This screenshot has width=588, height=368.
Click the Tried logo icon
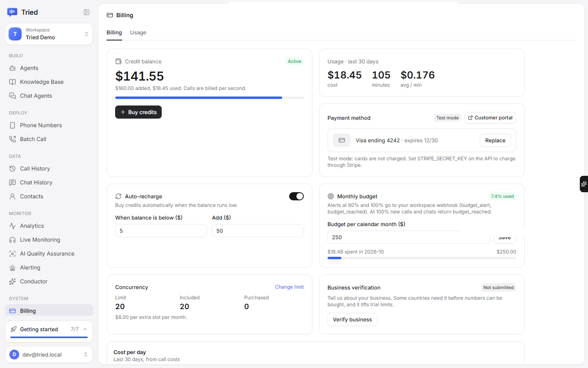point(12,12)
